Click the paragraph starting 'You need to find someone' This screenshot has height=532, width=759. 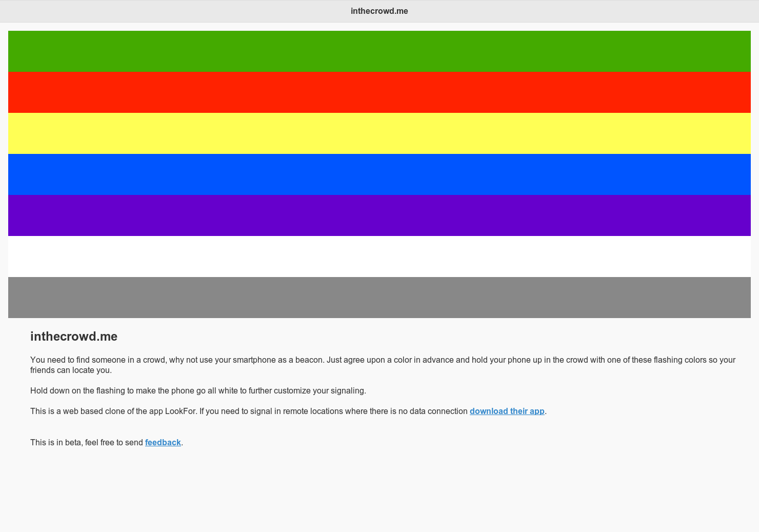[383, 365]
